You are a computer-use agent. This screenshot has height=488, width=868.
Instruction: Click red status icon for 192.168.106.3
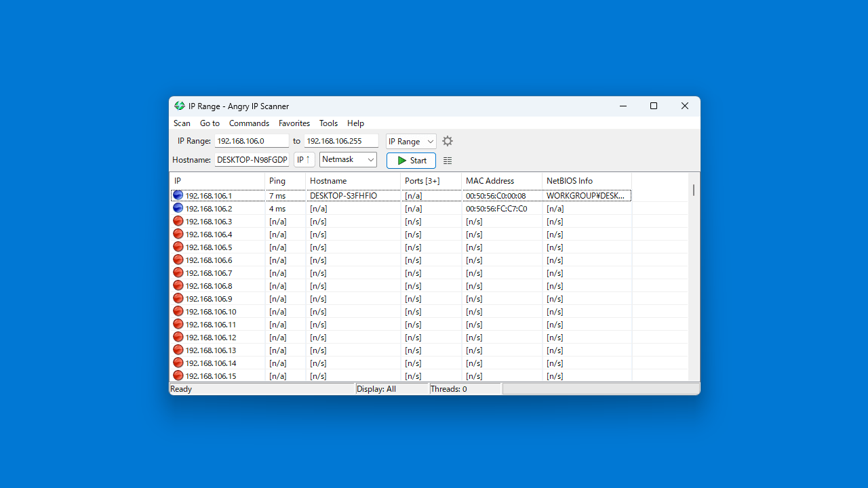click(178, 221)
